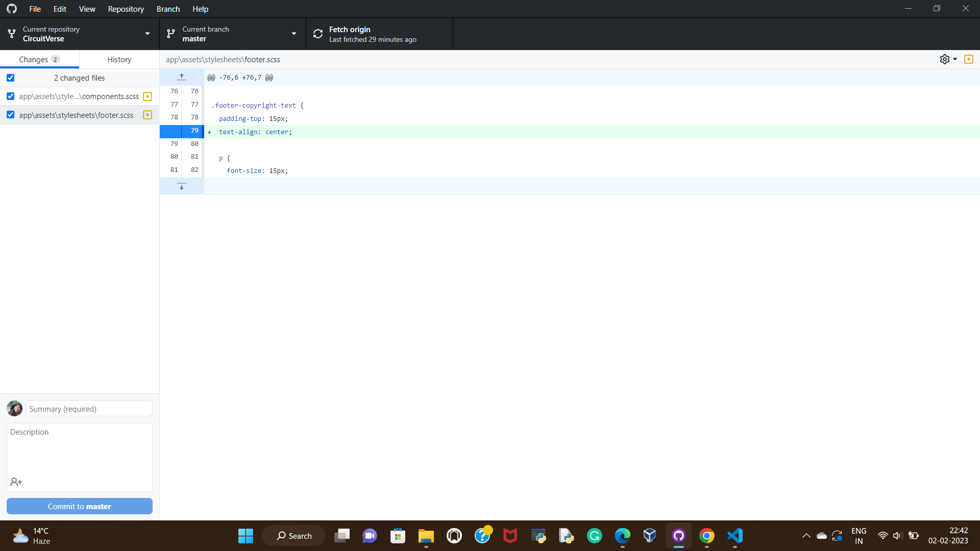This screenshot has width=980, height=551.
Task: Uncheck footer.scss from the commit
Action: tap(10, 115)
